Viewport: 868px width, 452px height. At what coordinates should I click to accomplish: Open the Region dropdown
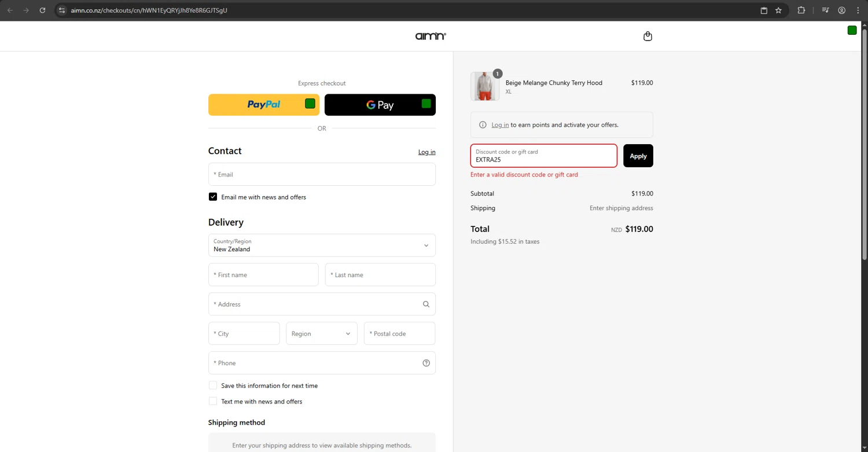(x=322, y=334)
